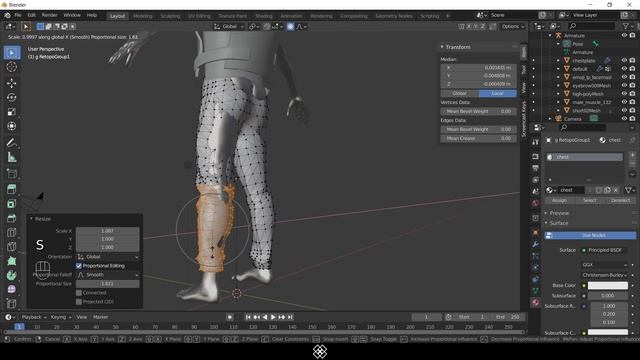Activate the Transform tool

pos(12,126)
